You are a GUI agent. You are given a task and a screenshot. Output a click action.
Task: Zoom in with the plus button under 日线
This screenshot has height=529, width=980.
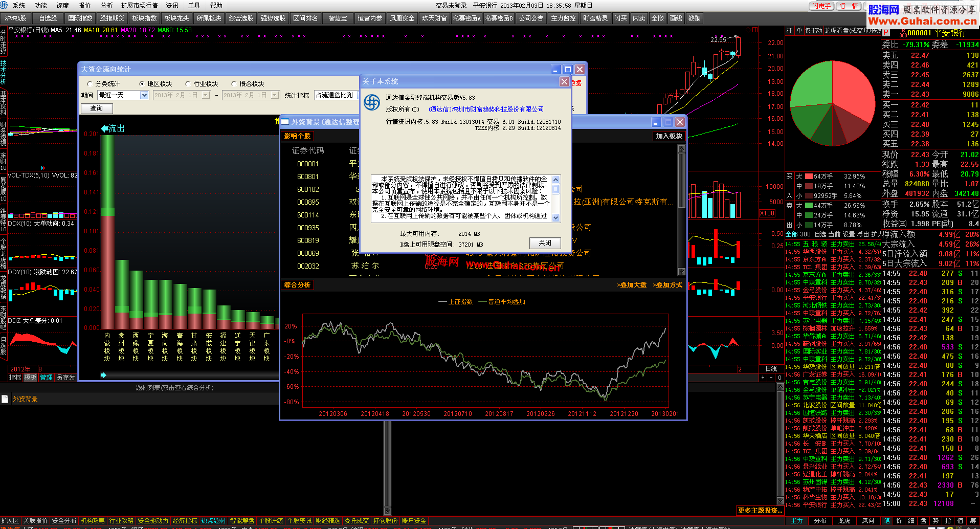[x=763, y=378]
